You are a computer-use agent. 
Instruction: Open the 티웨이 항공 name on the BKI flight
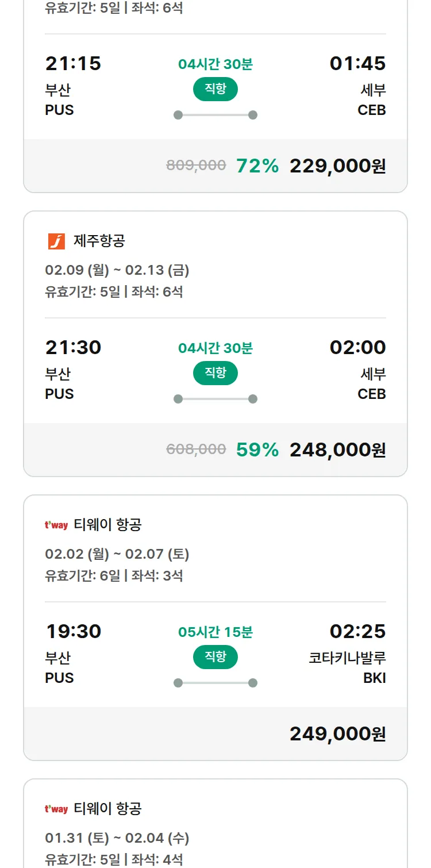pyautogui.click(x=107, y=525)
